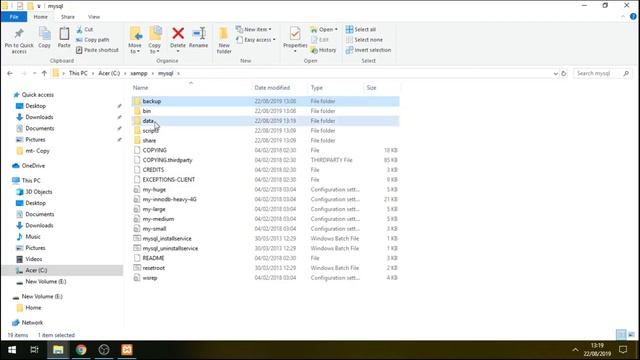This screenshot has width=640, height=360.
Task: Click History in the Open group
Action: [x=323, y=50]
